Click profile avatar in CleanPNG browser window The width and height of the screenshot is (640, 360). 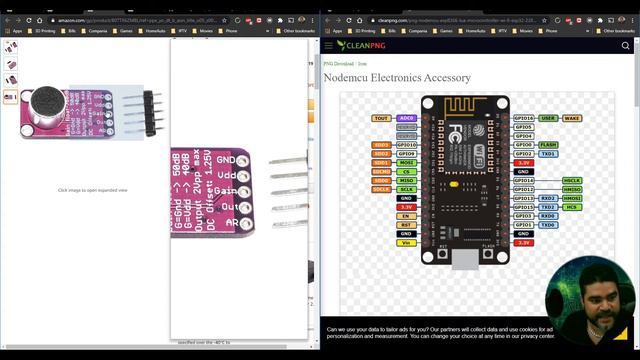point(622,20)
